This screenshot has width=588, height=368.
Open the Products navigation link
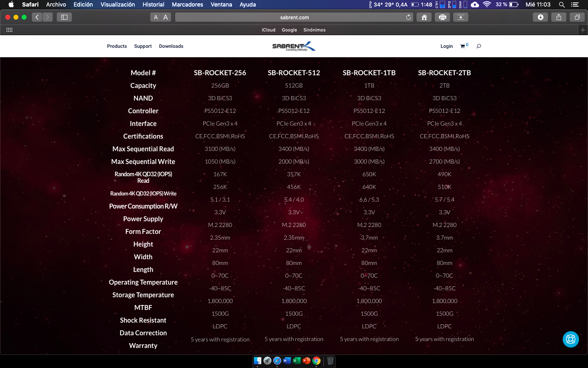pyautogui.click(x=117, y=46)
